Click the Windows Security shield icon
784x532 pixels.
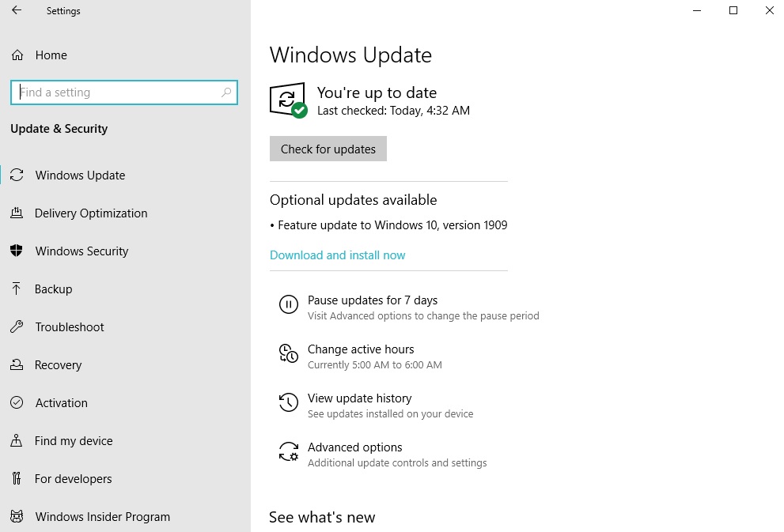17,251
